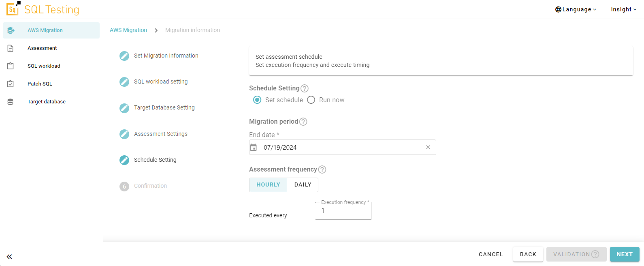The width and height of the screenshot is (644, 266).
Task: Click the breadcrumb chevron separator icon
Action: [x=156, y=30]
